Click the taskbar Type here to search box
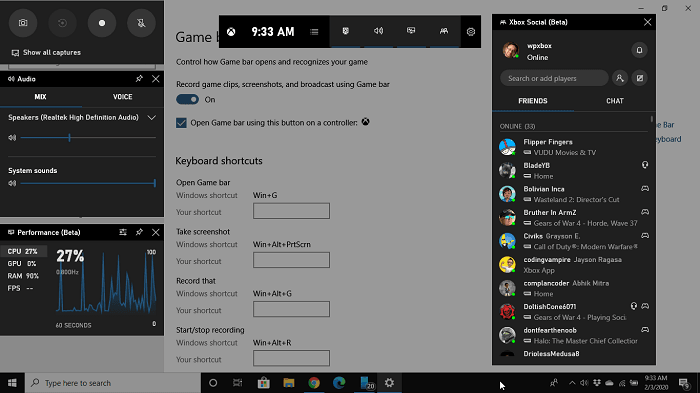This screenshot has width=700, height=393. pos(112,383)
